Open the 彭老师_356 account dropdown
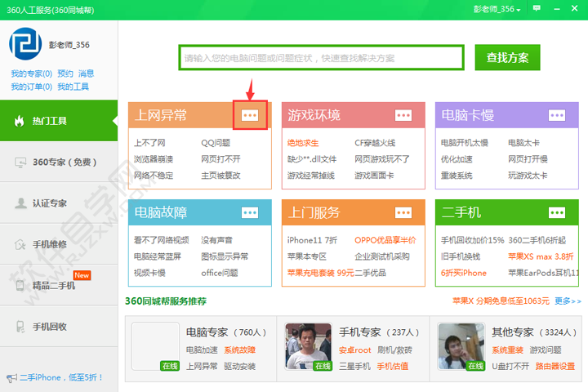This screenshot has width=588, height=392. point(497,9)
